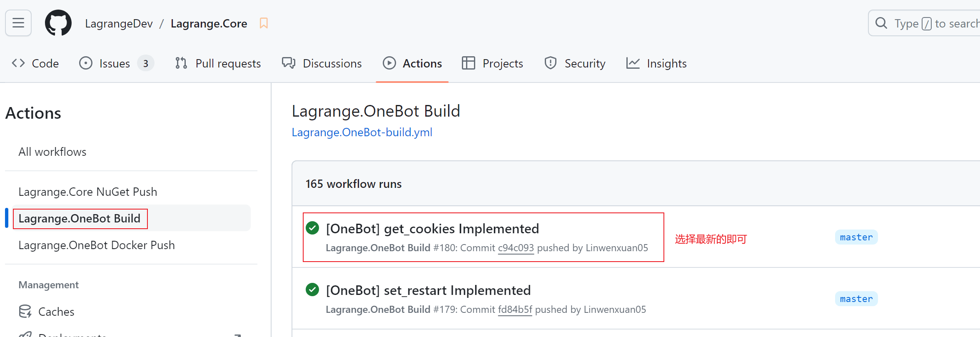This screenshot has height=337, width=980.
Task: Click the Caches database icon
Action: (25, 312)
